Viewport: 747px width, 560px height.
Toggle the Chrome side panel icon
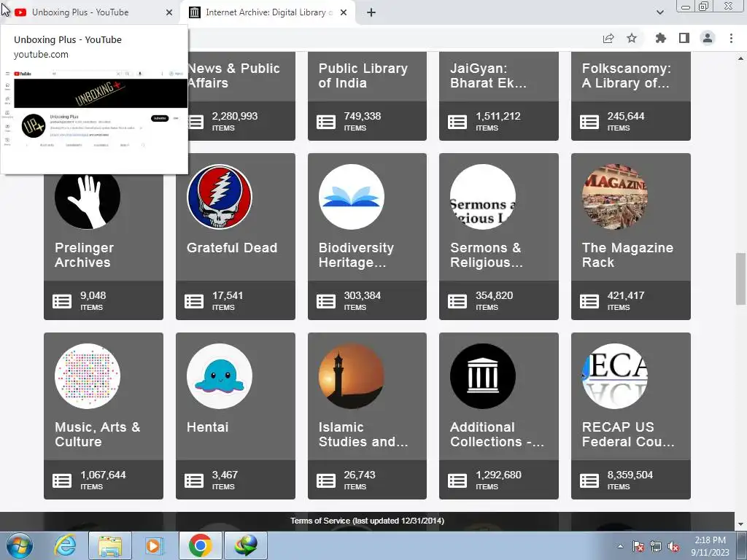click(x=684, y=38)
